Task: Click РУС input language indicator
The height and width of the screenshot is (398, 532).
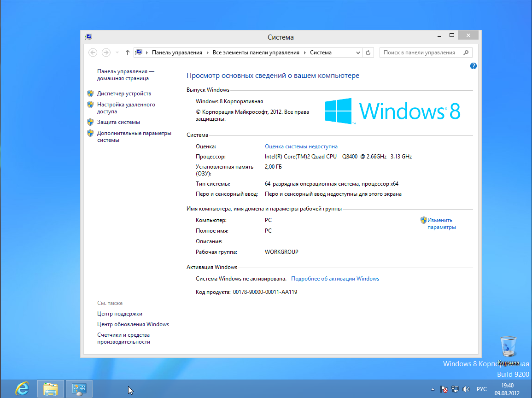Action: (481, 389)
